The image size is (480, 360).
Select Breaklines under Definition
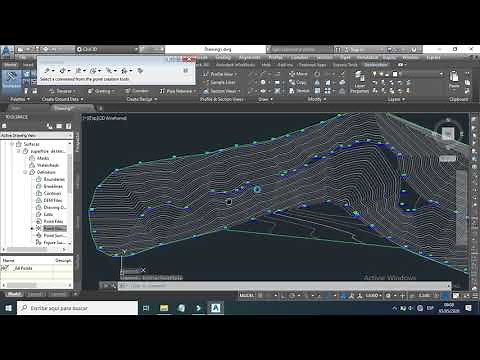[x=53, y=186]
